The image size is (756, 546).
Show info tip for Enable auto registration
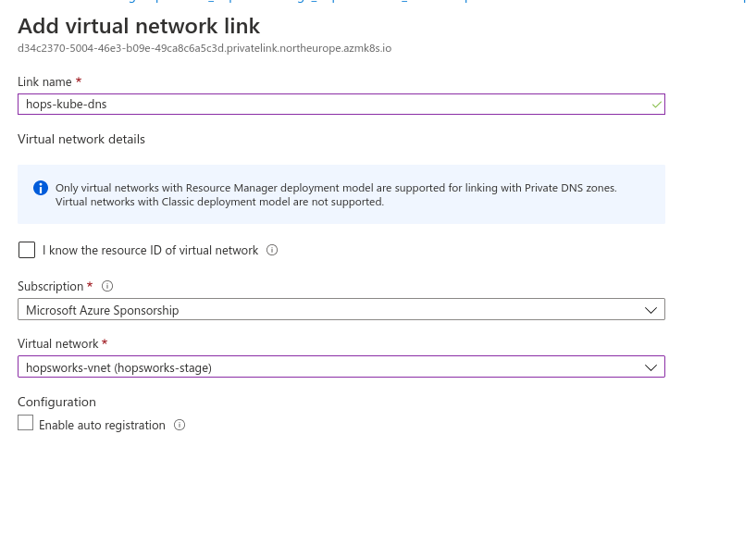point(180,425)
